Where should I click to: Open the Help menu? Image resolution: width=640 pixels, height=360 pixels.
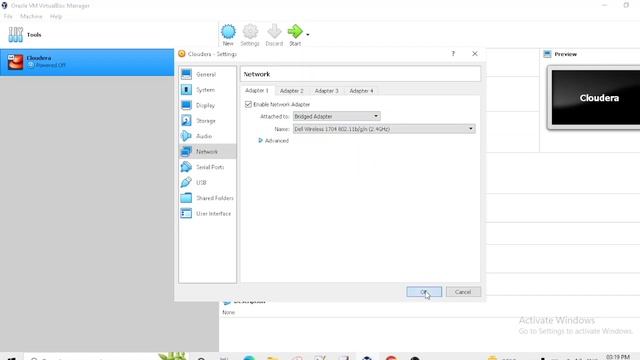tap(56, 16)
